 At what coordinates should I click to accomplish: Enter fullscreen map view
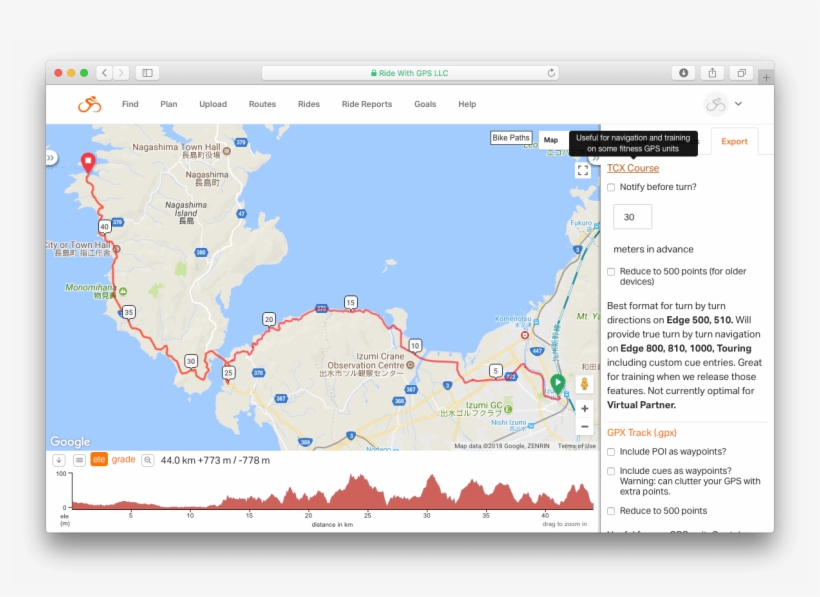583,170
